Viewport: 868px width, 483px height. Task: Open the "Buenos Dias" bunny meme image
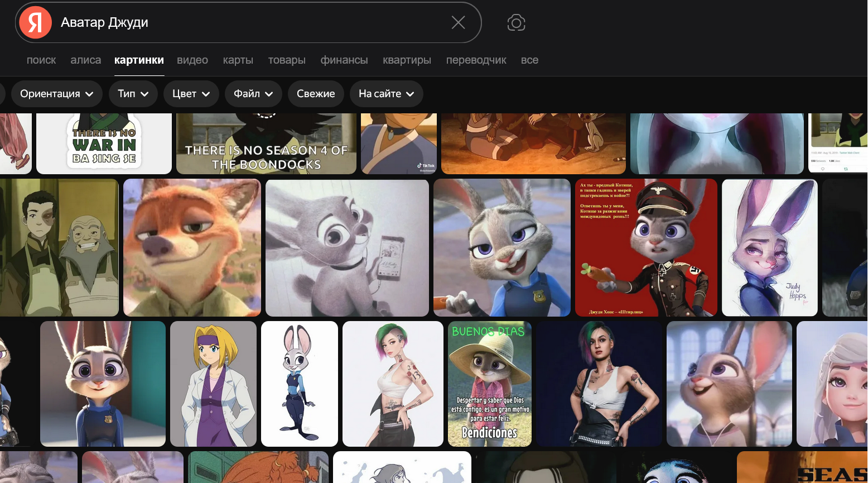[x=490, y=384]
